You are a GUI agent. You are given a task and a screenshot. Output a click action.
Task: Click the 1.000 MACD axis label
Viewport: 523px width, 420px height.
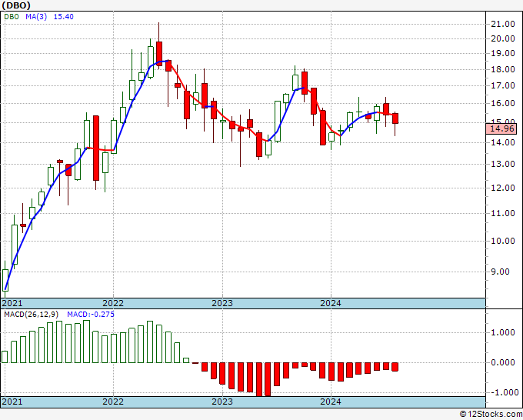505,332
